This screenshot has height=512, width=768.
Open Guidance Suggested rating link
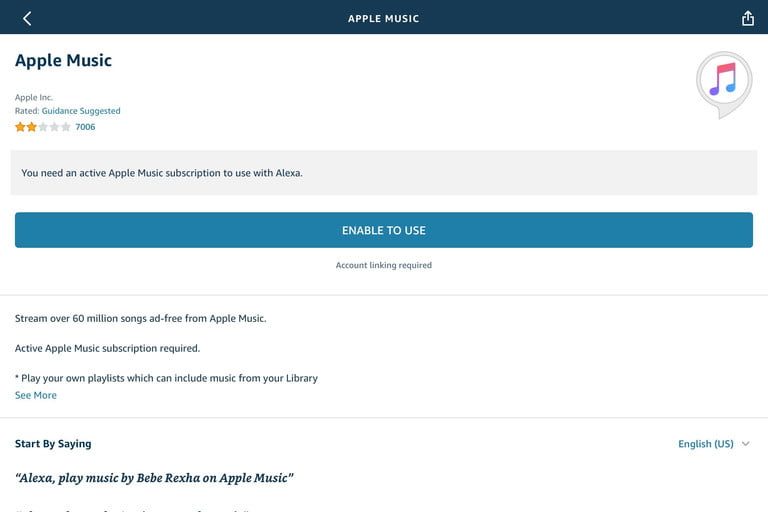(x=81, y=111)
